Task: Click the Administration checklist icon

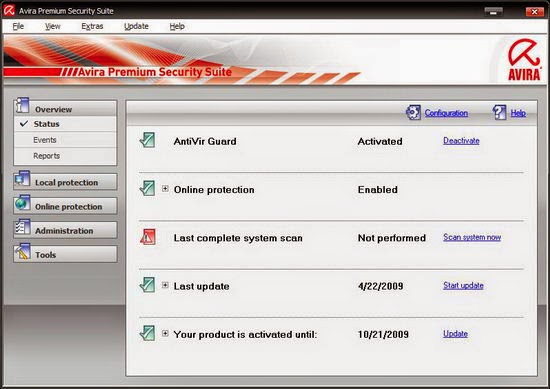Action: [22, 227]
